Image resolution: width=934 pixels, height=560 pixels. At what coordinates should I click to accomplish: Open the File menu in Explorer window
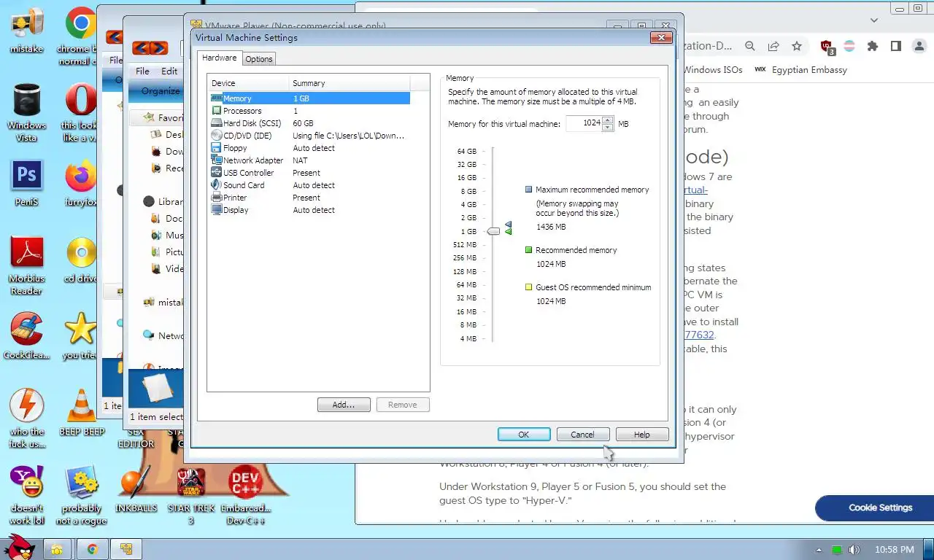(x=142, y=71)
